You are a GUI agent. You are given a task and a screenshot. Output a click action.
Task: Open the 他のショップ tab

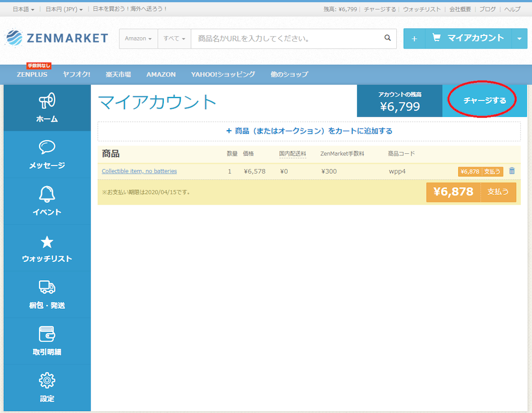(289, 74)
